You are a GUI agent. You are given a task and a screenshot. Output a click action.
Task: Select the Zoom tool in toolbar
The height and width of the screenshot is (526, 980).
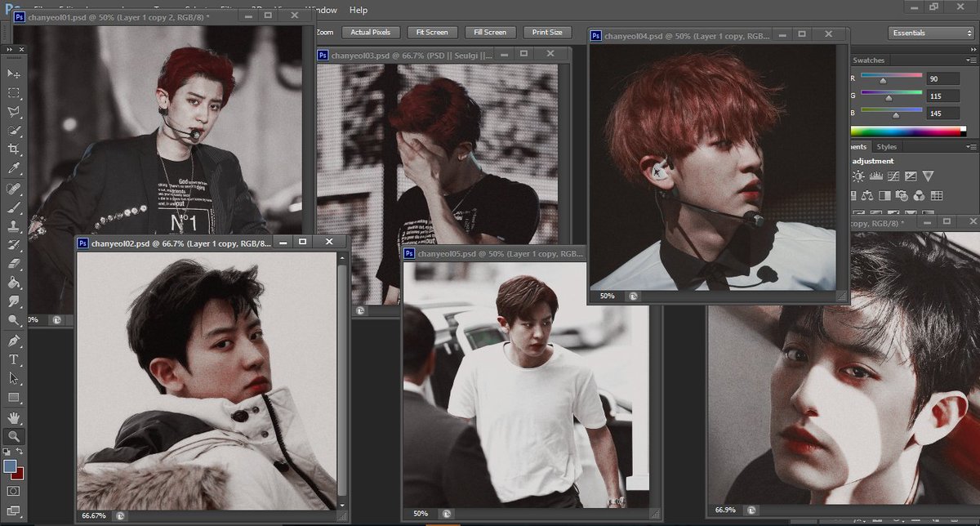(x=14, y=436)
